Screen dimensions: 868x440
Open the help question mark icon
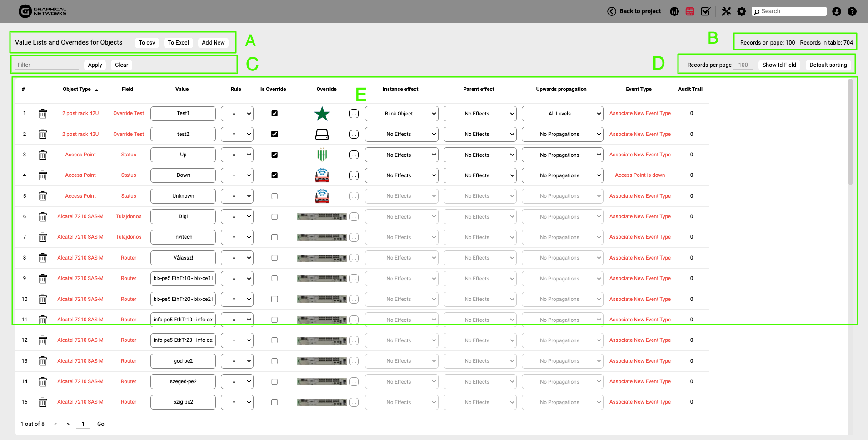tap(852, 11)
